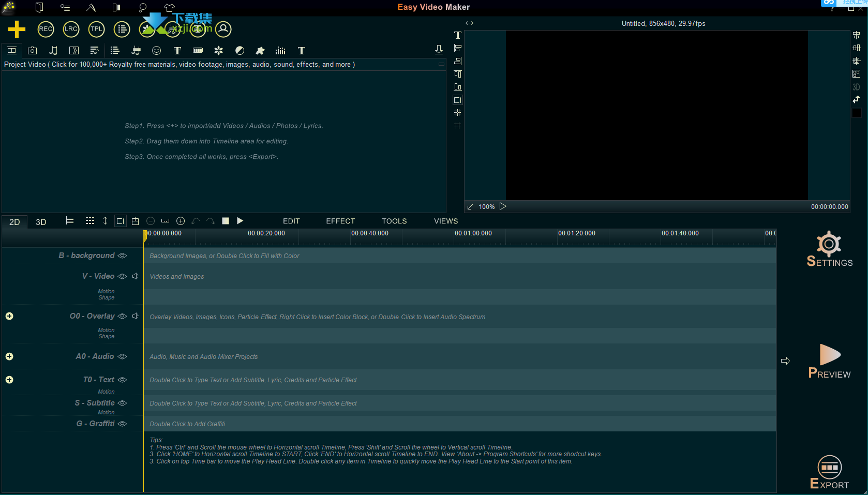The height and width of the screenshot is (495, 868).
Task: Expand Motion Shape under V - Video
Action: [x=106, y=294]
